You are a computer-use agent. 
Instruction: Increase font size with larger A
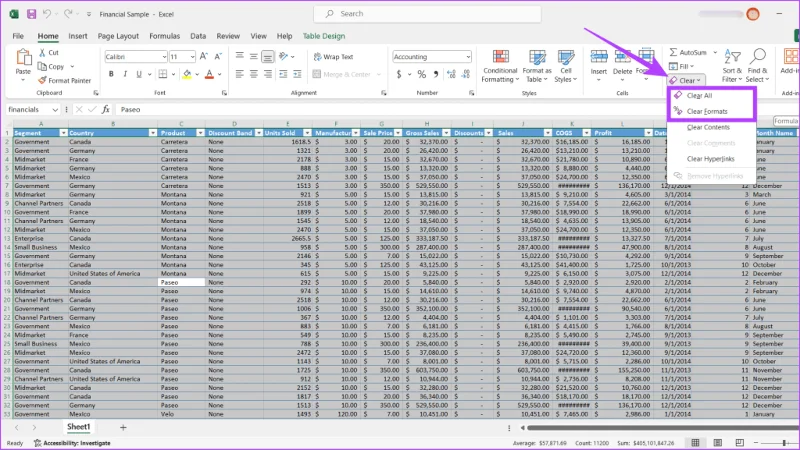point(204,56)
